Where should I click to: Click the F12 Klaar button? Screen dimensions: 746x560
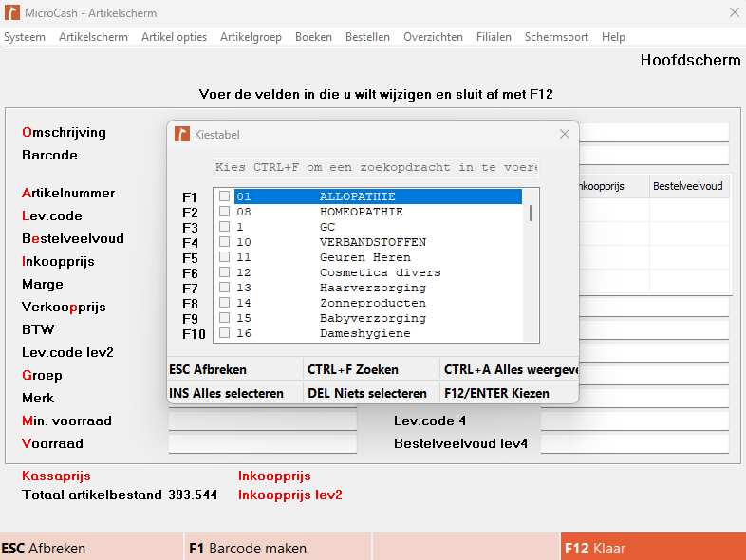[x=653, y=548]
